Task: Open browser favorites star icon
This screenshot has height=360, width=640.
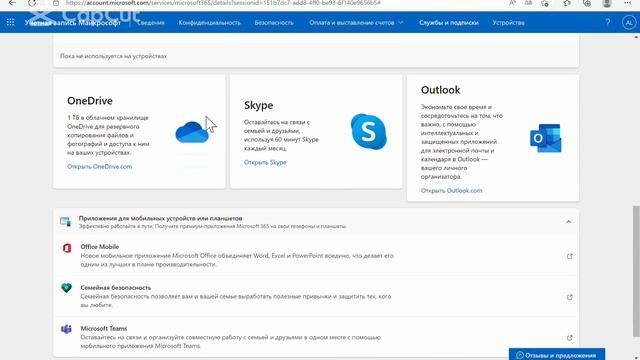Action: click(x=567, y=3)
